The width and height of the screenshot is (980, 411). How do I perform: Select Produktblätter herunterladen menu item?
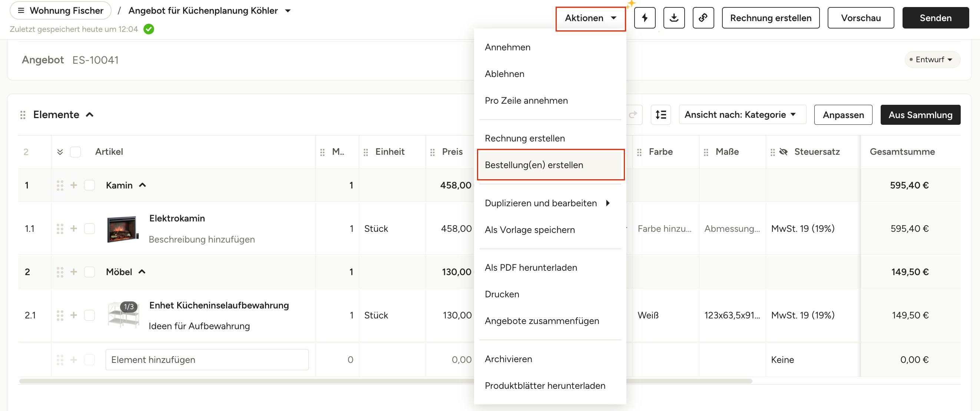point(550,385)
